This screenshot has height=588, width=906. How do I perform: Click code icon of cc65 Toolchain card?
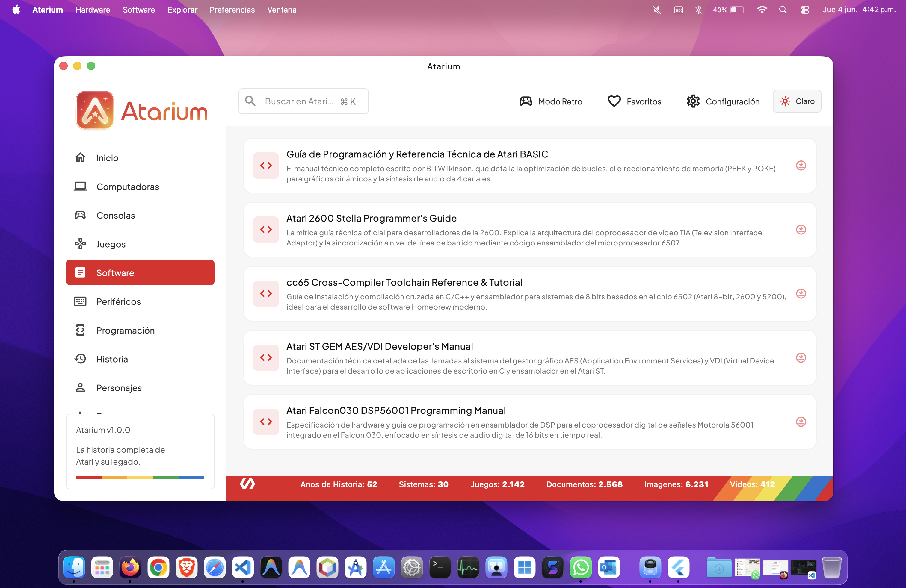pos(266,294)
